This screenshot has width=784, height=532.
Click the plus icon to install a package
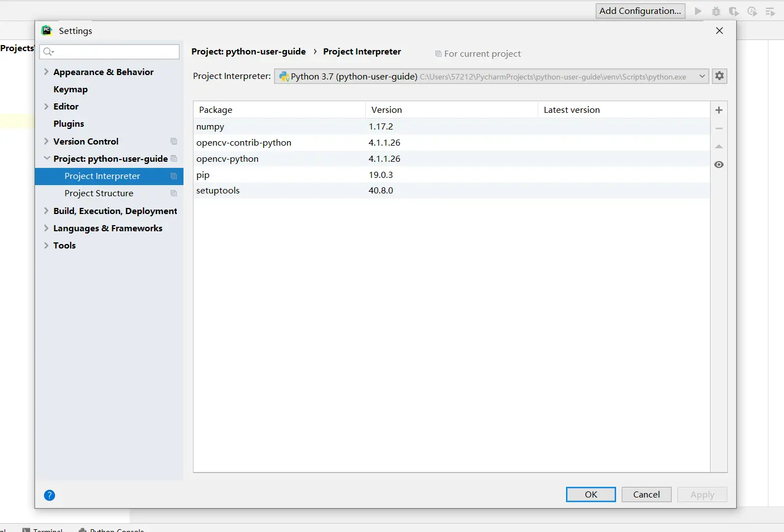click(719, 110)
